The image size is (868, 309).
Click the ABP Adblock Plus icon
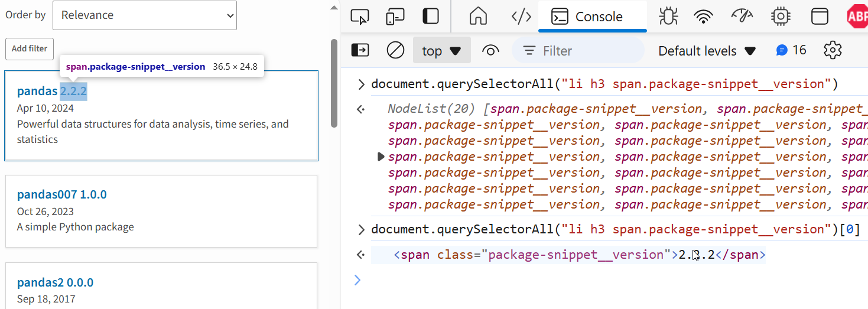[x=857, y=17]
